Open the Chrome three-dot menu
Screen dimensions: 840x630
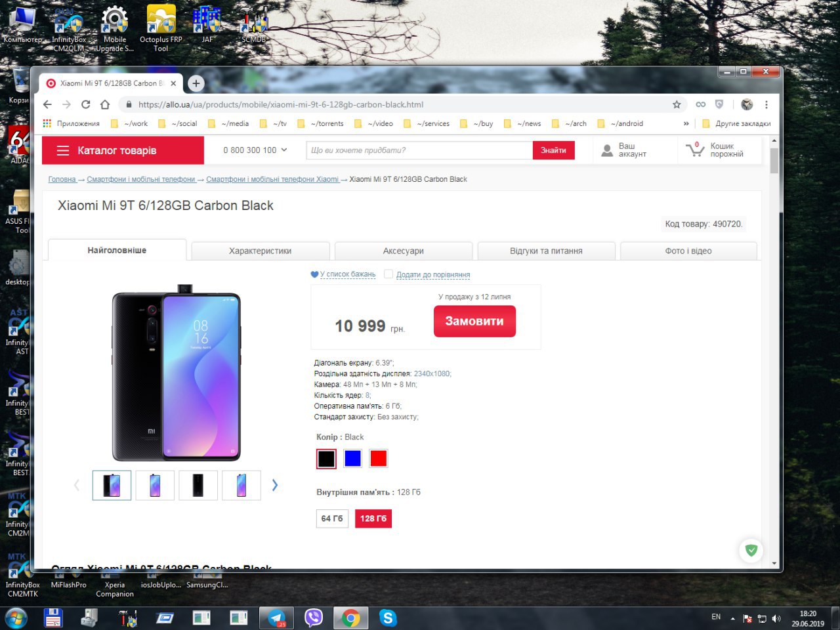(766, 104)
